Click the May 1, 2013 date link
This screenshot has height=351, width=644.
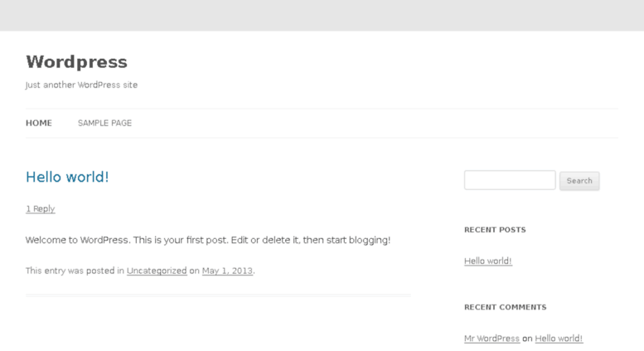pyautogui.click(x=227, y=271)
